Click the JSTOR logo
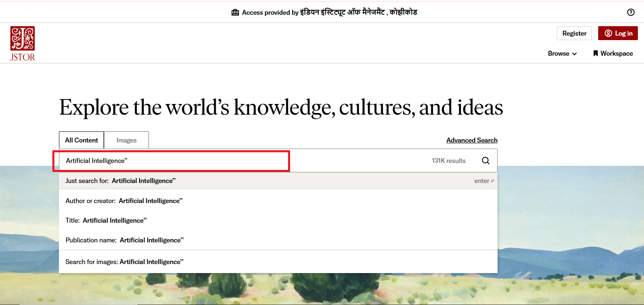644x305 pixels. (x=23, y=44)
